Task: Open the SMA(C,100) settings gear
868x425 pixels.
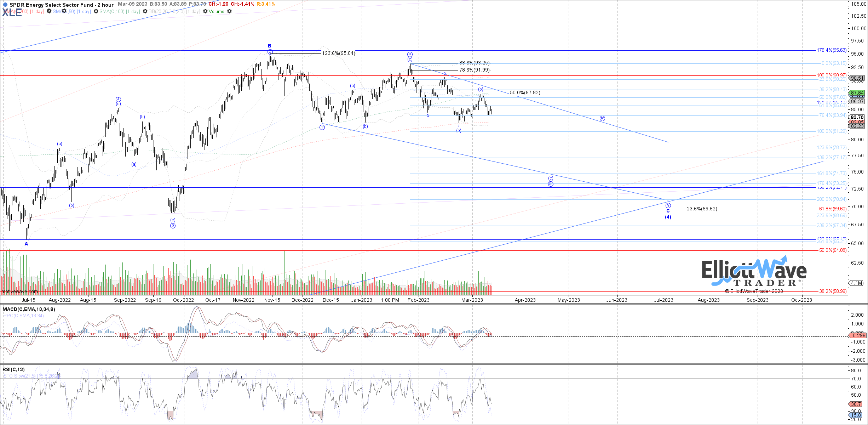Action: tap(145, 11)
